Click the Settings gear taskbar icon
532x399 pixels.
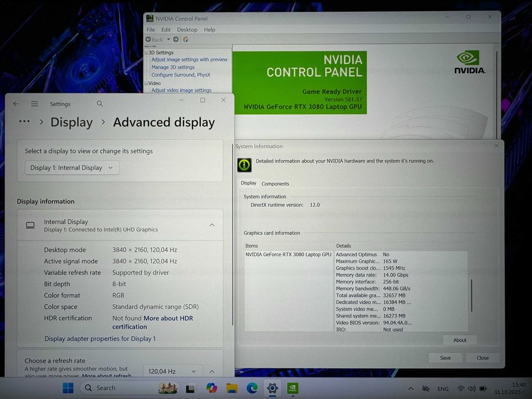point(273,388)
